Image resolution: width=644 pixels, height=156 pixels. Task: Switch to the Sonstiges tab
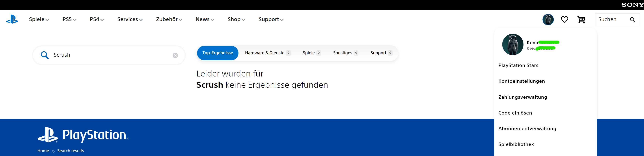click(x=346, y=53)
